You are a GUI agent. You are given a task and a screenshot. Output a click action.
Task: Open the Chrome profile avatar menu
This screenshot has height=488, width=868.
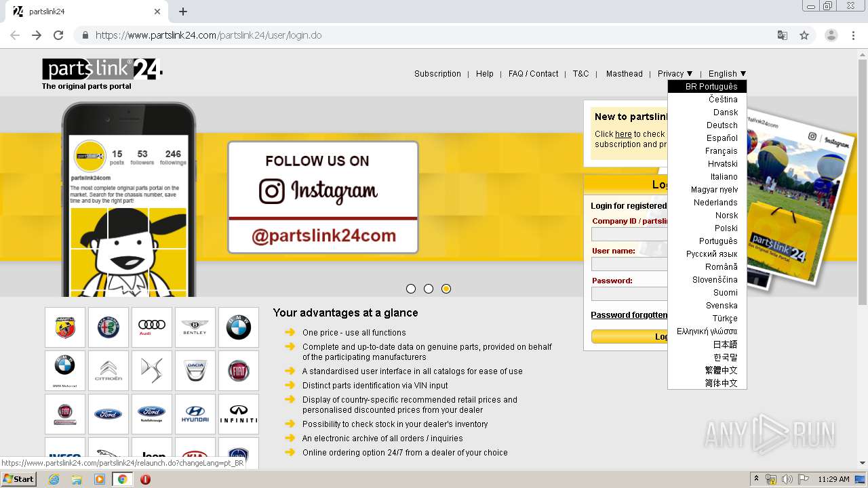pos(831,35)
